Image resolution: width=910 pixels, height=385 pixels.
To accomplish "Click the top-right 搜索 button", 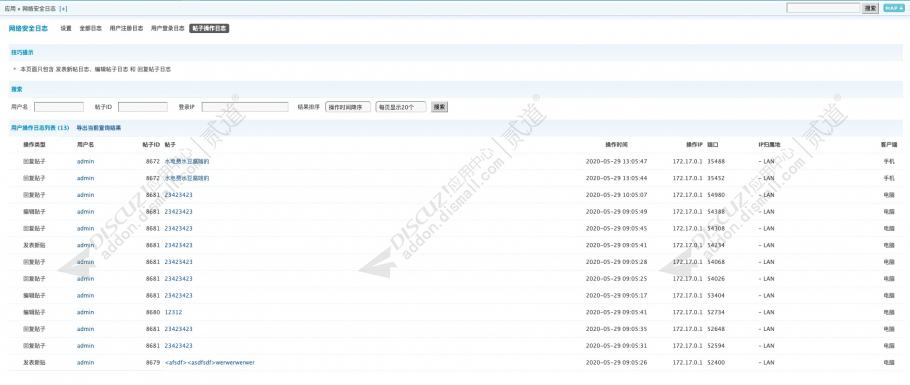I will (x=870, y=8).
